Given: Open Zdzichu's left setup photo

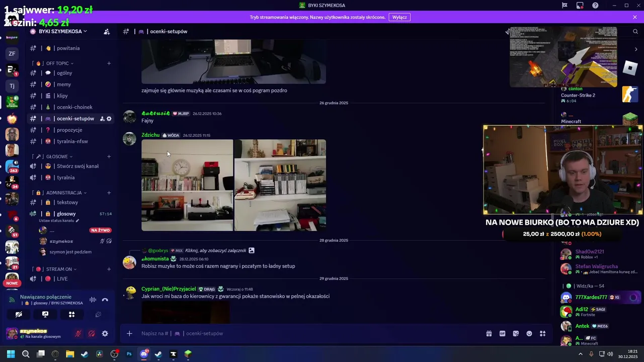Looking at the screenshot, I should click(187, 185).
